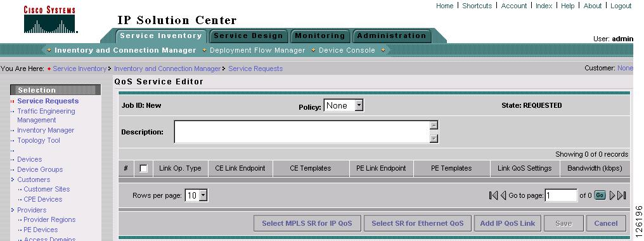Click Add IP QoS Link button
This screenshot has width=644, height=241.
point(508,223)
